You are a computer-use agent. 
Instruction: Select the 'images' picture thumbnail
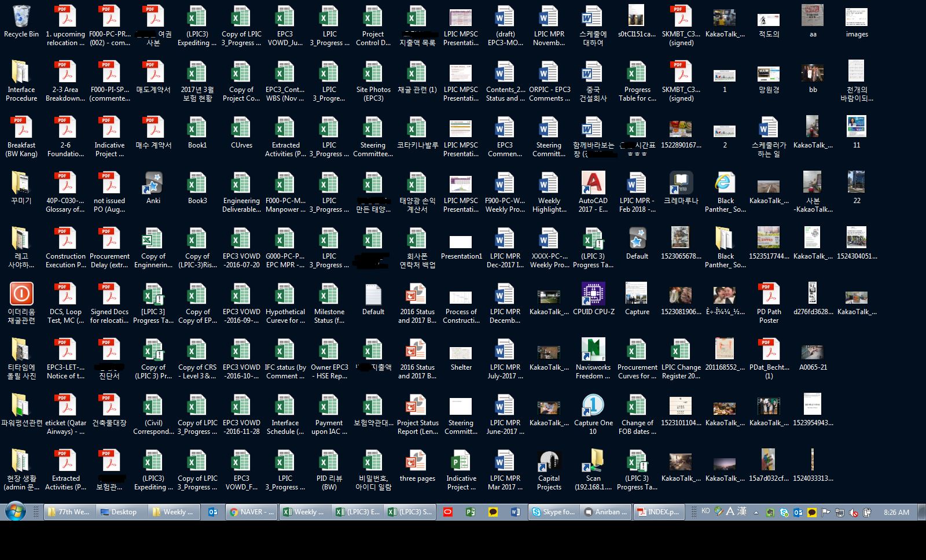pyautogui.click(x=857, y=22)
